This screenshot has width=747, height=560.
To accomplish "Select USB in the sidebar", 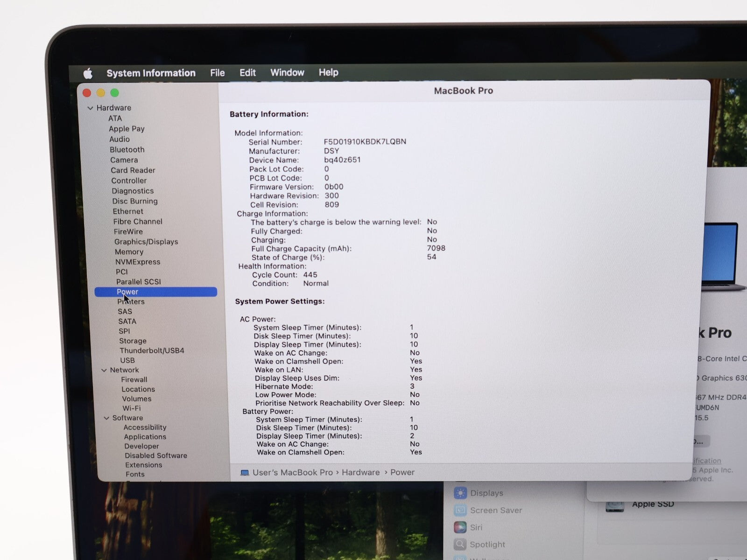I will point(127,360).
